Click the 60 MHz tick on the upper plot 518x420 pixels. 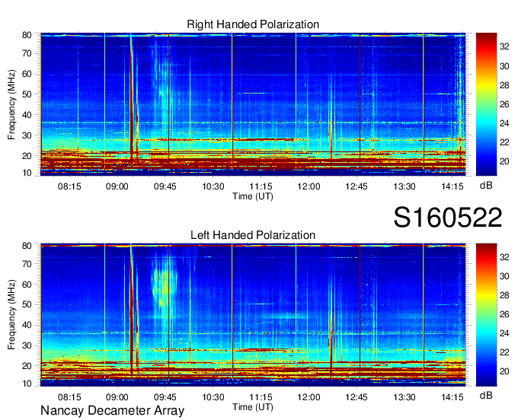(x=27, y=74)
